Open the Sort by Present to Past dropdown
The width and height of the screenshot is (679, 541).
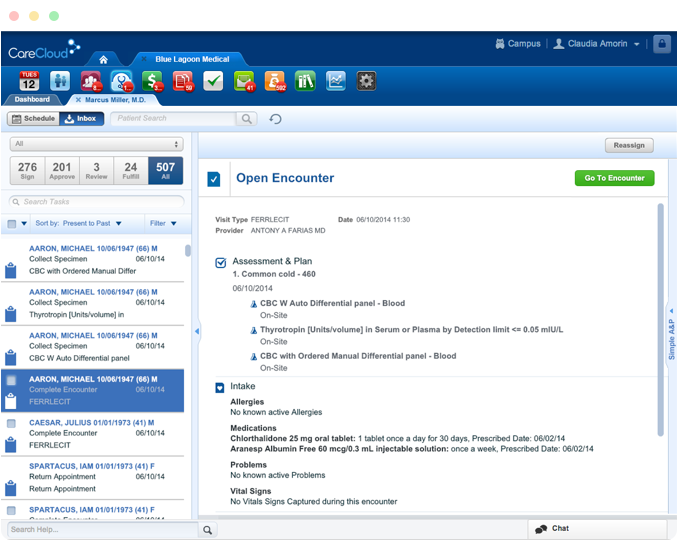click(x=78, y=224)
